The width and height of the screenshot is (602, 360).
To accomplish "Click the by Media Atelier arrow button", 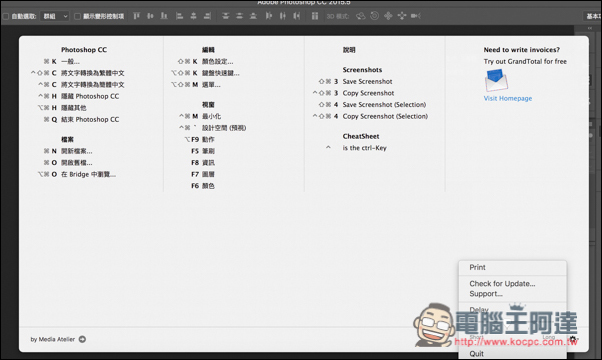I will click(82, 339).
